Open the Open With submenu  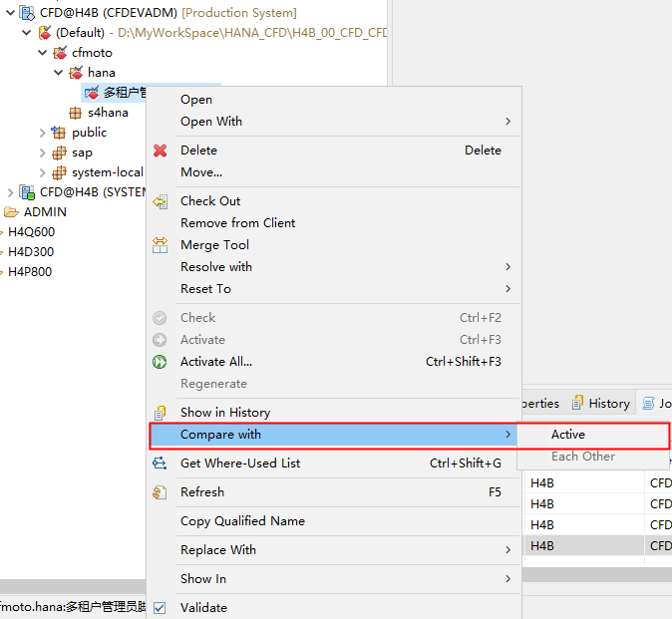click(334, 122)
